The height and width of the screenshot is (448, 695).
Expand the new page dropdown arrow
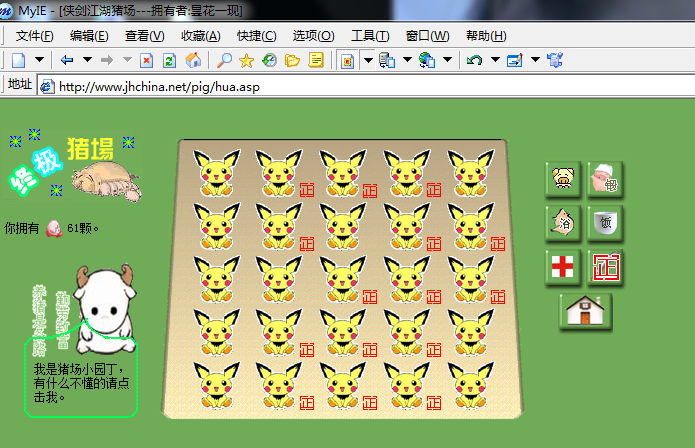pos(39,59)
